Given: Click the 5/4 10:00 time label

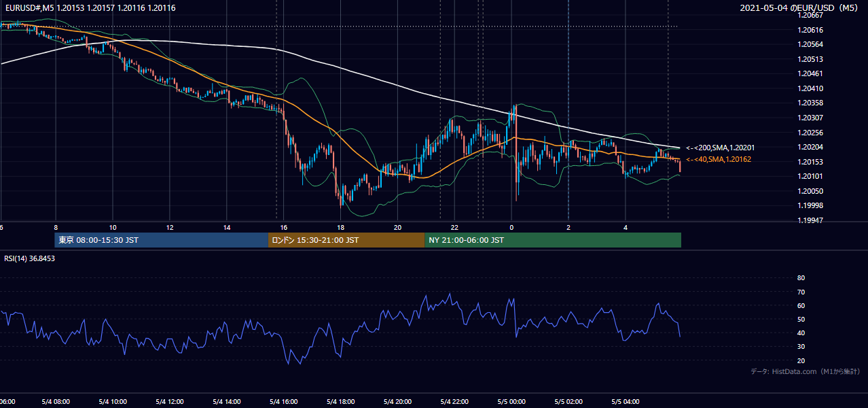Looking at the screenshot, I should [113, 402].
